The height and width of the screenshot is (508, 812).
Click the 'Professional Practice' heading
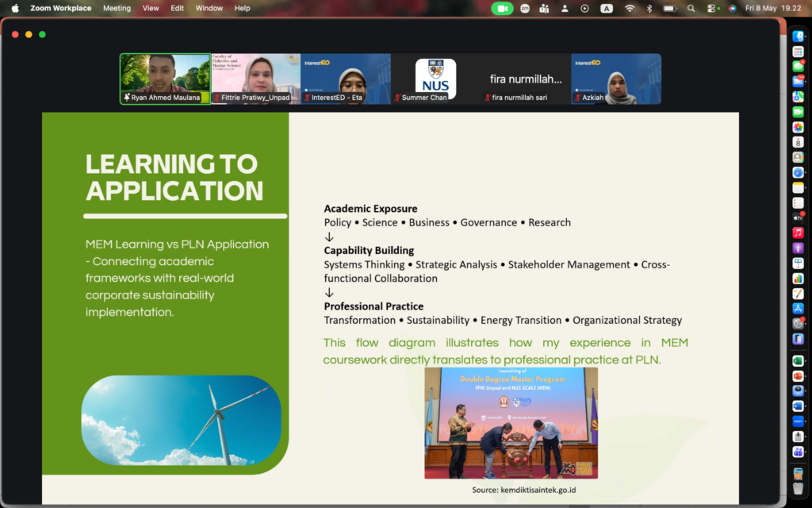pyautogui.click(x=374, y=306)
